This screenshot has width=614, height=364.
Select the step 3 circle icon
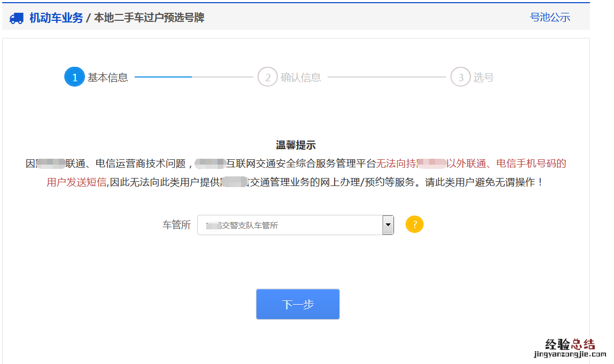tap(461, 77)
